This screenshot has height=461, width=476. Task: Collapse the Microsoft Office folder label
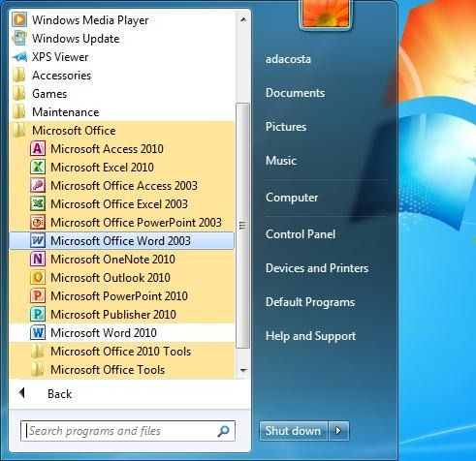pos(74,131)
